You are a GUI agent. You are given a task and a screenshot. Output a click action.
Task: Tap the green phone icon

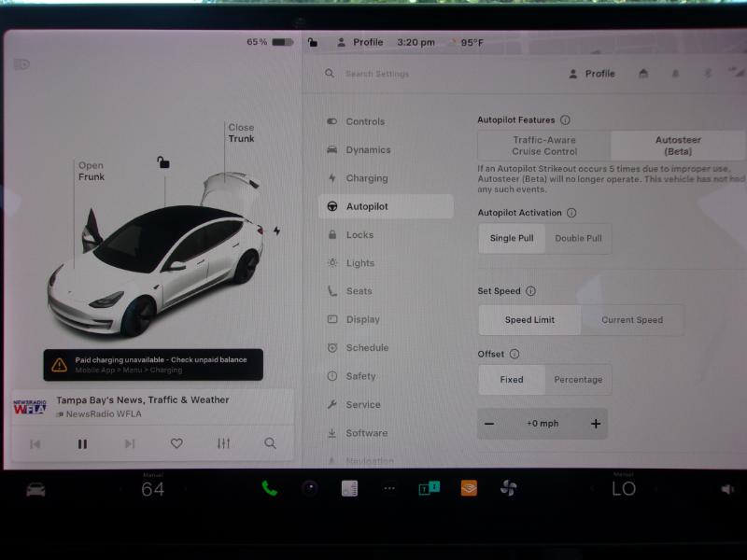click(x=270, y=488)
